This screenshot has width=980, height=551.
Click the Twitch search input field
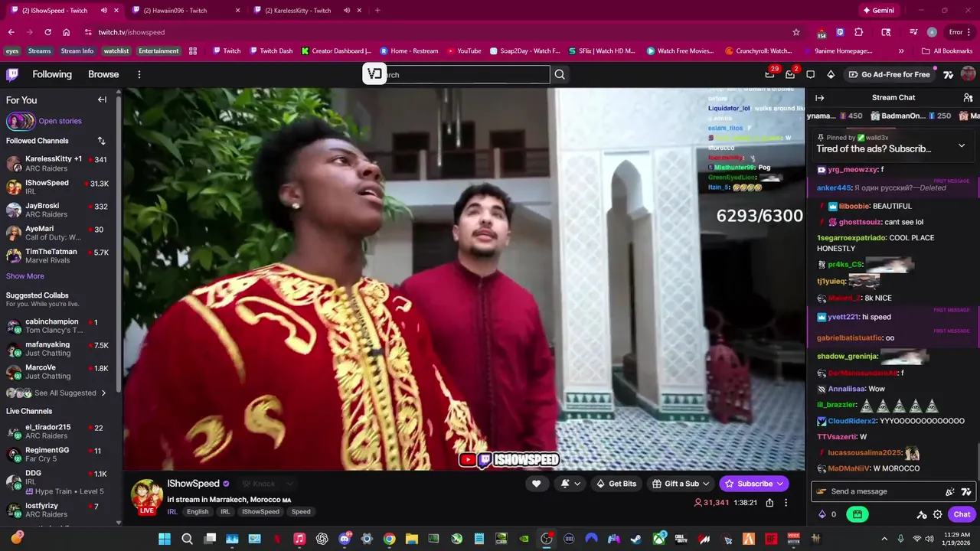tap(456, 74)
